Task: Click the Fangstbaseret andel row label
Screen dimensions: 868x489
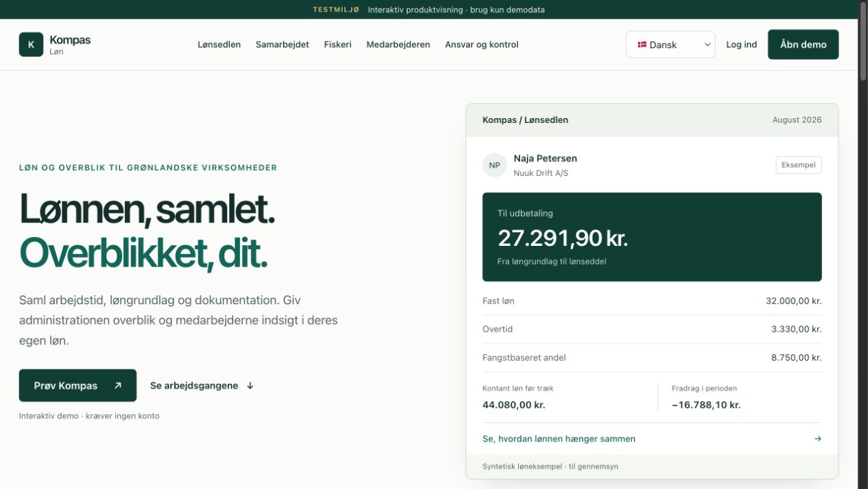Action: 524,358
